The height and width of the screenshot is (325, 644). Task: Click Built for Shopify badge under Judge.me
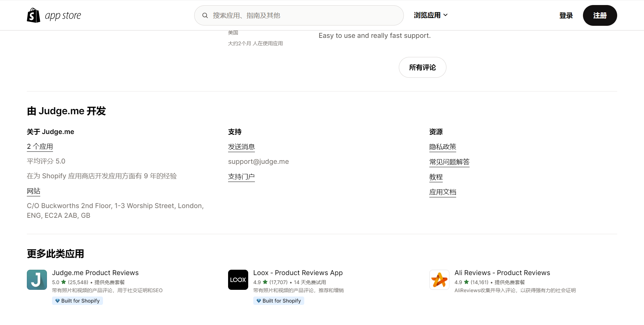pyautogui.click(x=77, y=301)
